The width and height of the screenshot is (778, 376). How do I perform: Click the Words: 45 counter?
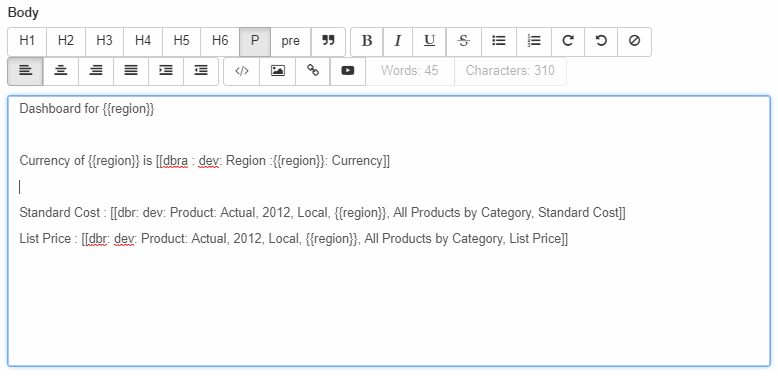click(410, 71)
